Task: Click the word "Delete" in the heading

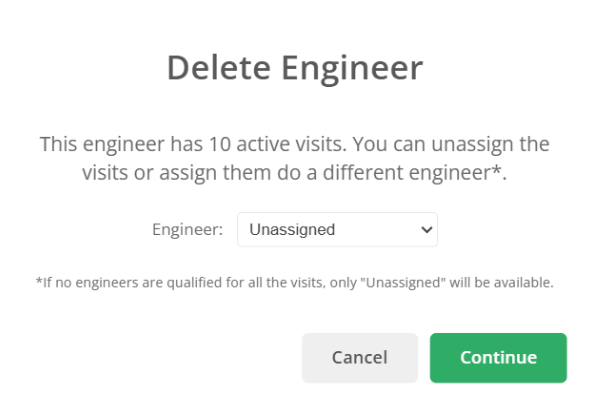Action: 219,68
